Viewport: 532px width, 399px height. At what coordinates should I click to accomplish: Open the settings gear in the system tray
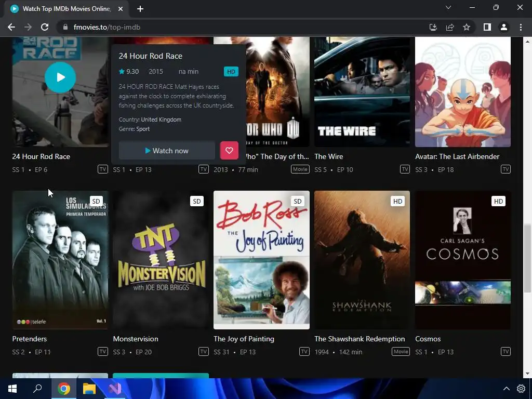tap(521, 389)
